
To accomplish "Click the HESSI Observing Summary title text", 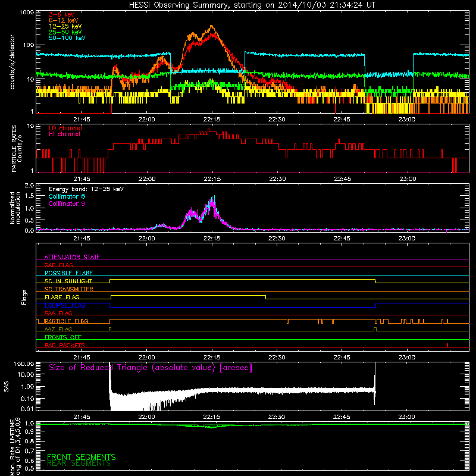I will [x=252, y=5].
